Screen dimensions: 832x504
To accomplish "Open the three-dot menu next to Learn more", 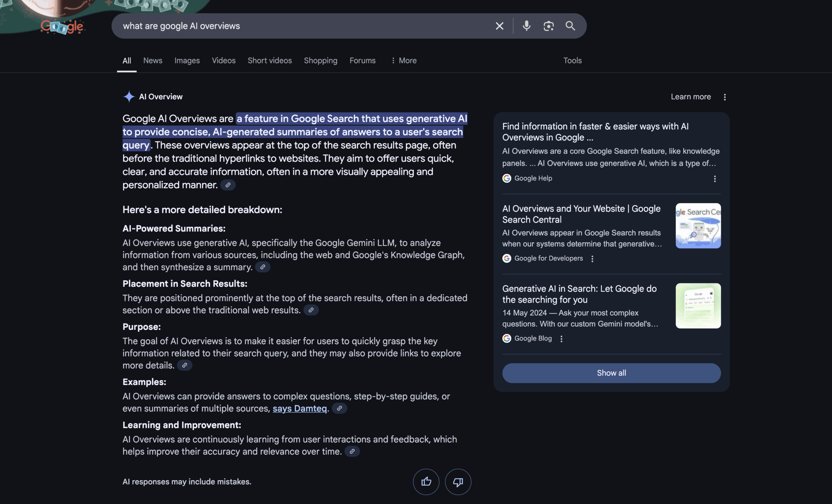I will click(725, 97).
